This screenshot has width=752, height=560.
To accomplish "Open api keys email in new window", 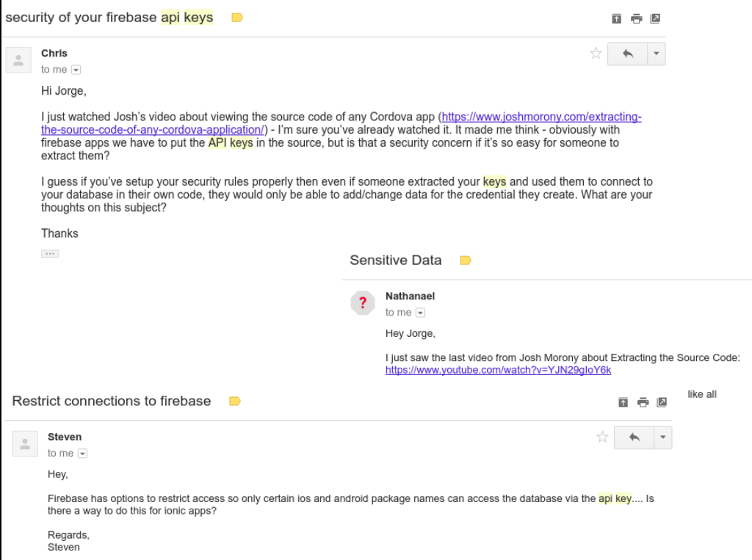I will pos(655,18).
